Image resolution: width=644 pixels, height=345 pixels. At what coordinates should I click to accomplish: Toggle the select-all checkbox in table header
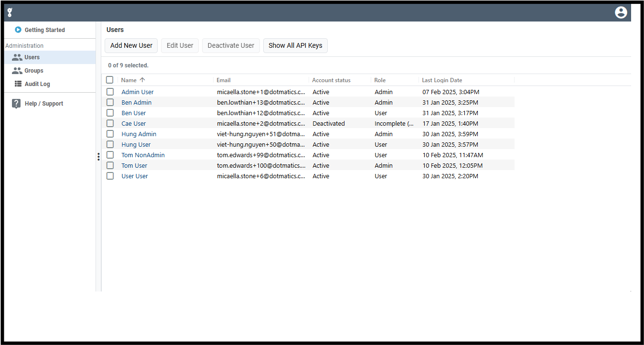(110, 80)
